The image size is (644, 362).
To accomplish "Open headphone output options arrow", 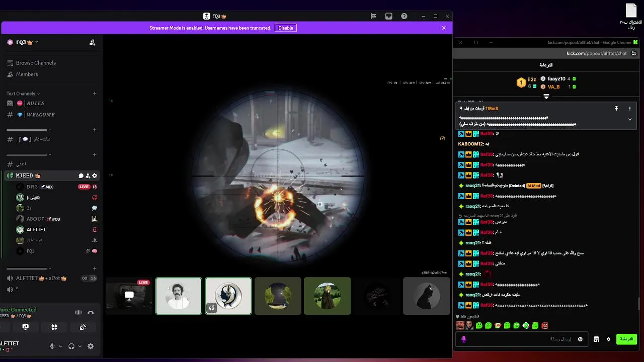I will click(79, 346).
